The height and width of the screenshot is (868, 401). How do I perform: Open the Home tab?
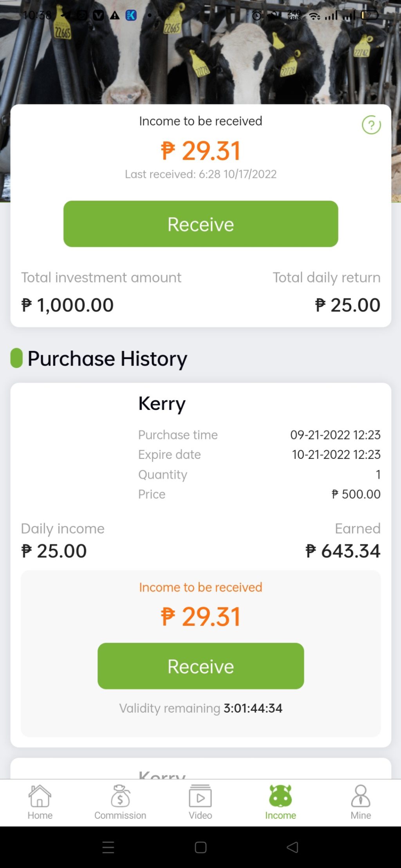[x=40, y=802]
